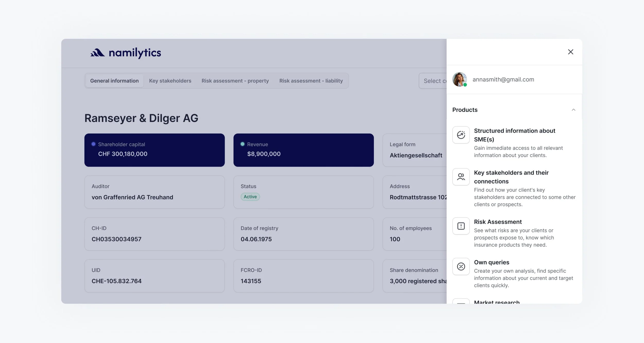Image resolution: width=644 pixels, height=343 pixels.
Task: Click the Key stakeholders connections icon
Action: [x=461, y=177]
